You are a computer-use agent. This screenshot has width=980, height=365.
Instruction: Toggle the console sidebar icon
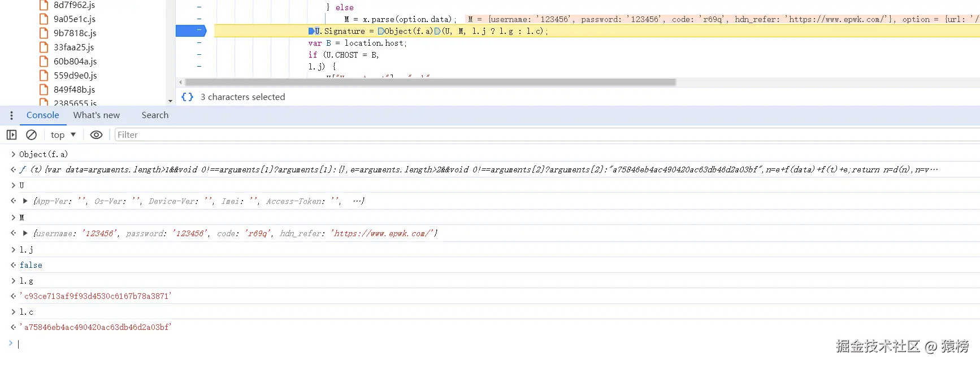11,134
